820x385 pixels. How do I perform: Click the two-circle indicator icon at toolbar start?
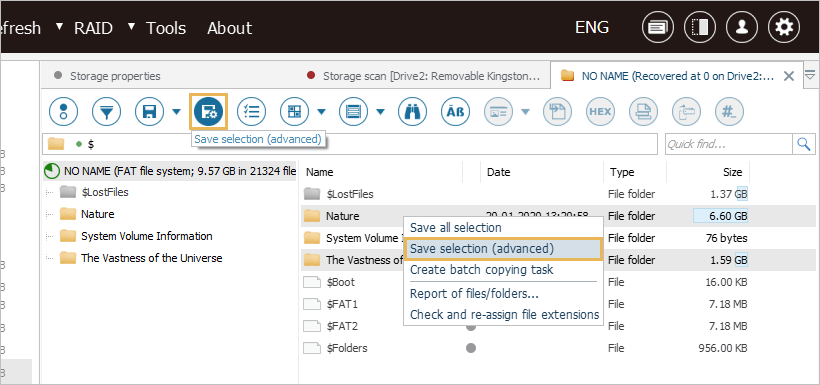click(x=63, y=111)
